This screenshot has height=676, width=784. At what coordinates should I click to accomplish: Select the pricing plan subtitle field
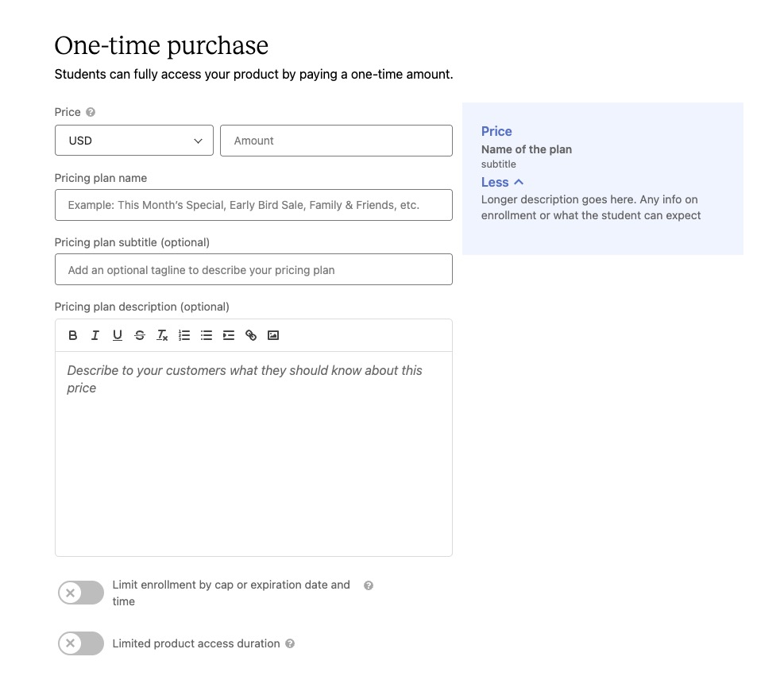point(253,269)
